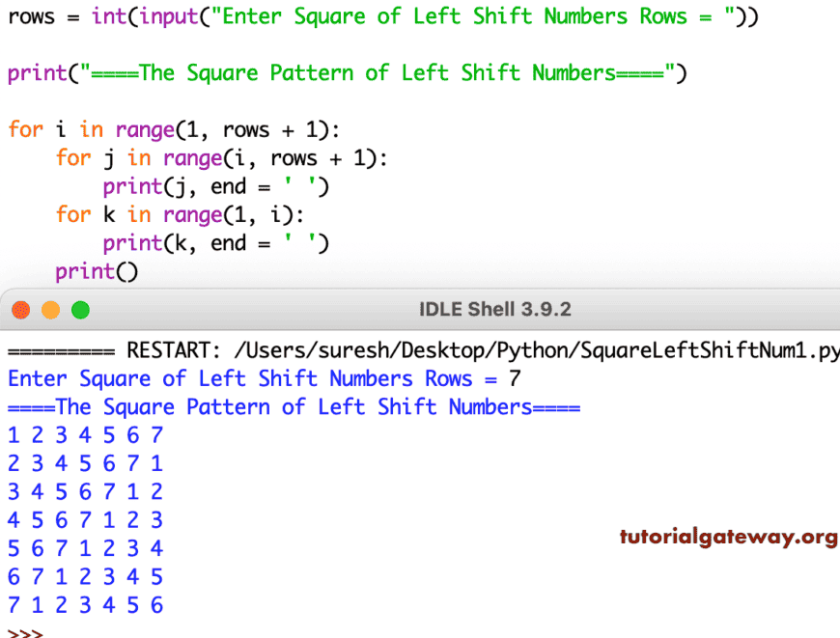Screen dimensions: 840x638
Task: Click the green zoom traffic light button
Action: 81,310
